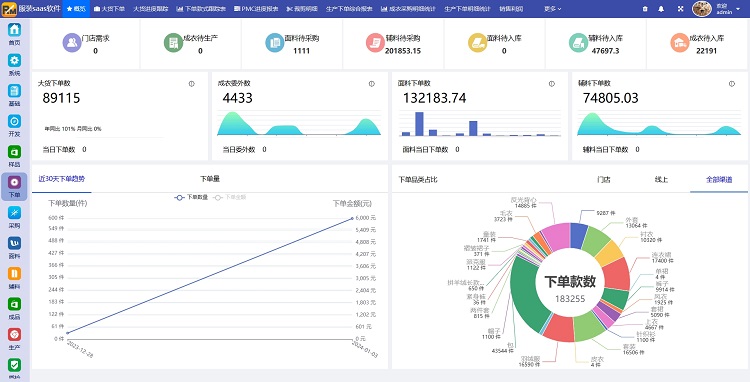Click the 47697.3 value under 辅料待入库
Viewport: 750px width, 382px height.
(605, 51)
